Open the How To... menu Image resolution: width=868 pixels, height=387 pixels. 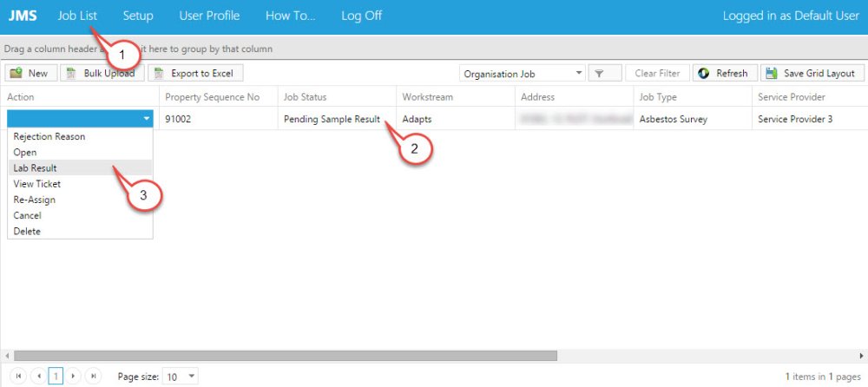290,16
